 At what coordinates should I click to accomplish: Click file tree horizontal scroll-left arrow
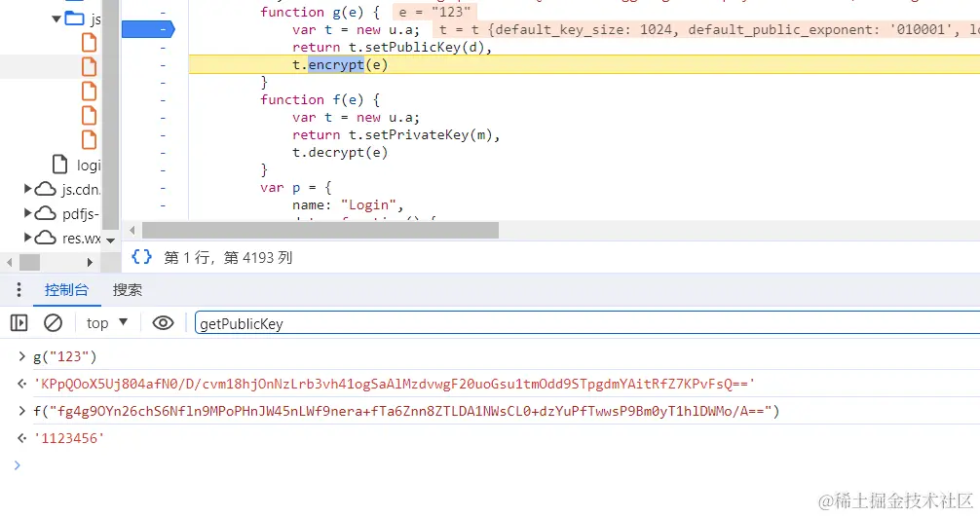click(x=9, y=262)
